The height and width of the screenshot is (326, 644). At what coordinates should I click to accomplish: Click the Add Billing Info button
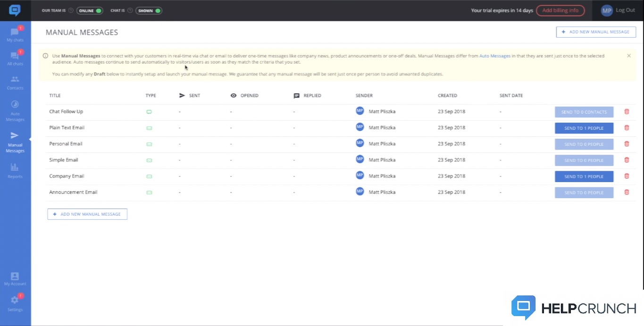pyautogui.click(x=560, y=10)
